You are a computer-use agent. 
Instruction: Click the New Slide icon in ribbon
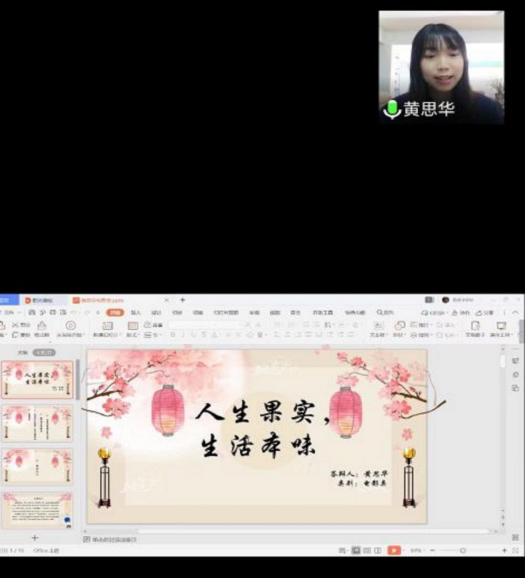click(107, 325)
